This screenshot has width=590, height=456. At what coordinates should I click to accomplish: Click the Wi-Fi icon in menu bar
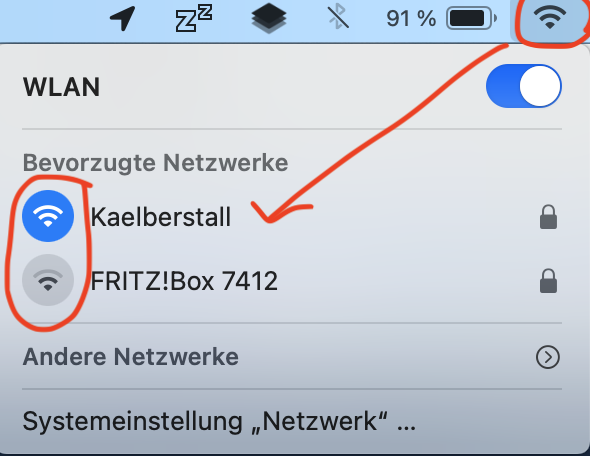coord(550,18)
